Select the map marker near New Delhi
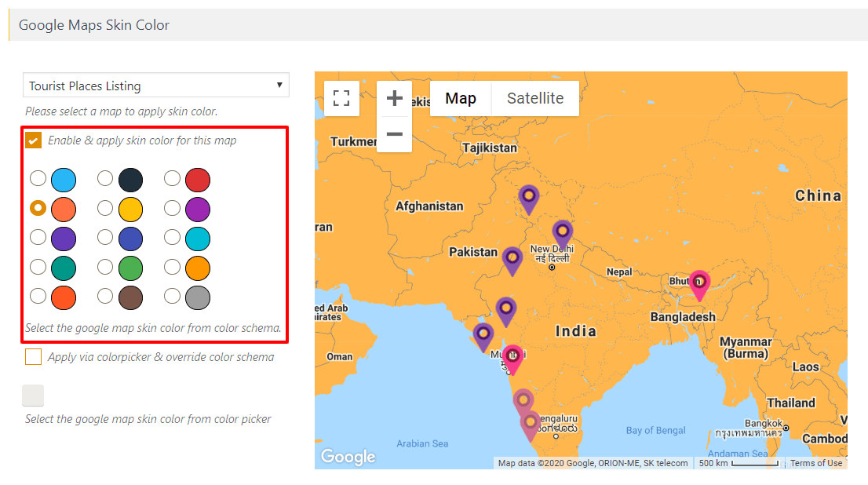This screenshot has height=485, width=868. pos(562,231)
